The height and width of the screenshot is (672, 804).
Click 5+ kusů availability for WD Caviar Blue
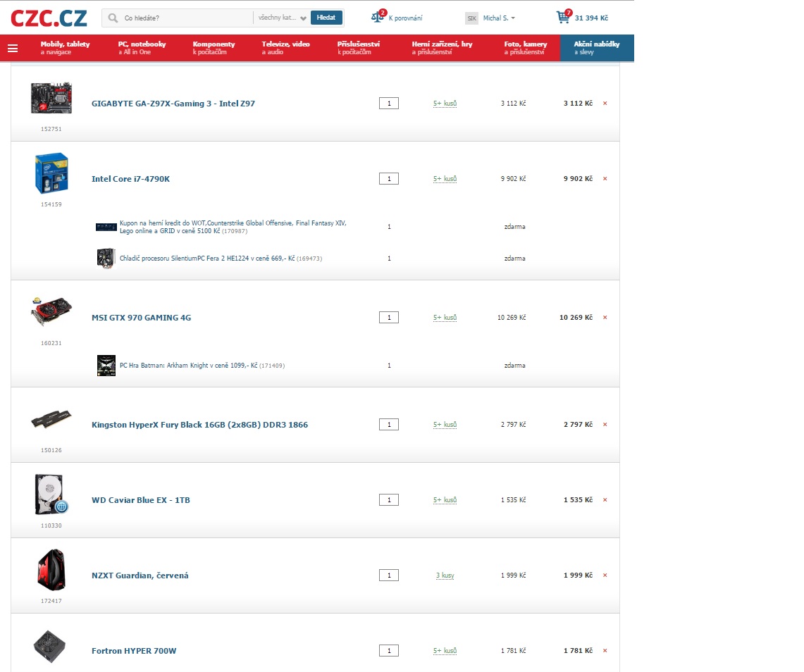click(x=445, y=500)
